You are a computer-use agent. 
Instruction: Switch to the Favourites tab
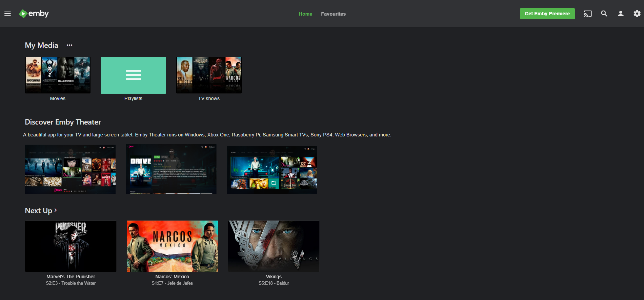tap(333, 14)
